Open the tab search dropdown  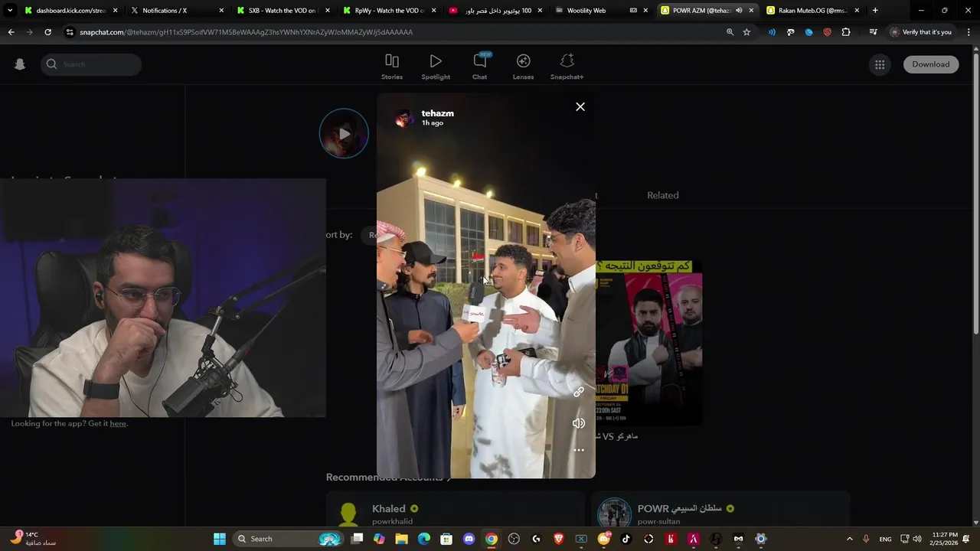pos(10,11)
